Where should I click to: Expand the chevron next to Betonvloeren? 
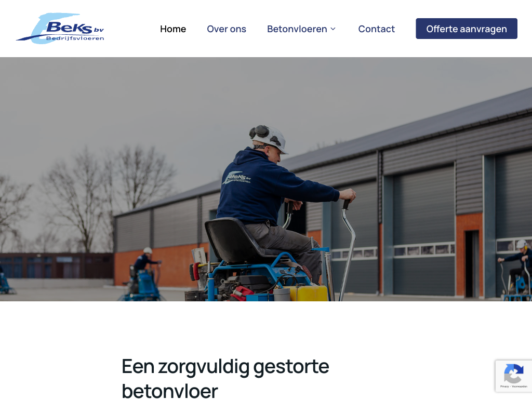pyautogui.click(x=333, y=29)
